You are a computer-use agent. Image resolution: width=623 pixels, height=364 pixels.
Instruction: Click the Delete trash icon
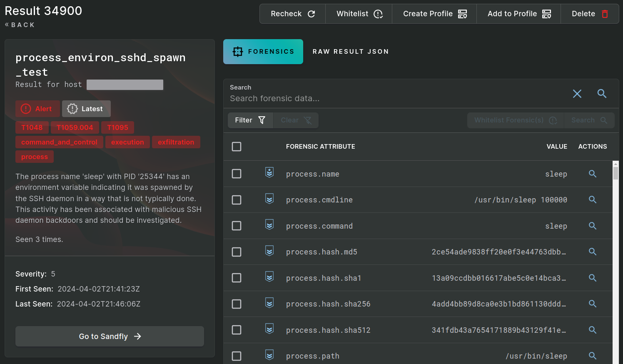(605, 13)
